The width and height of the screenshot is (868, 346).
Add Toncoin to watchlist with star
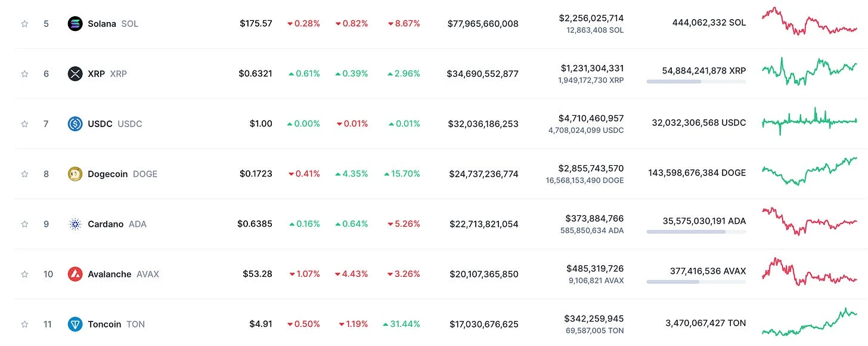(x=24, y=325)
